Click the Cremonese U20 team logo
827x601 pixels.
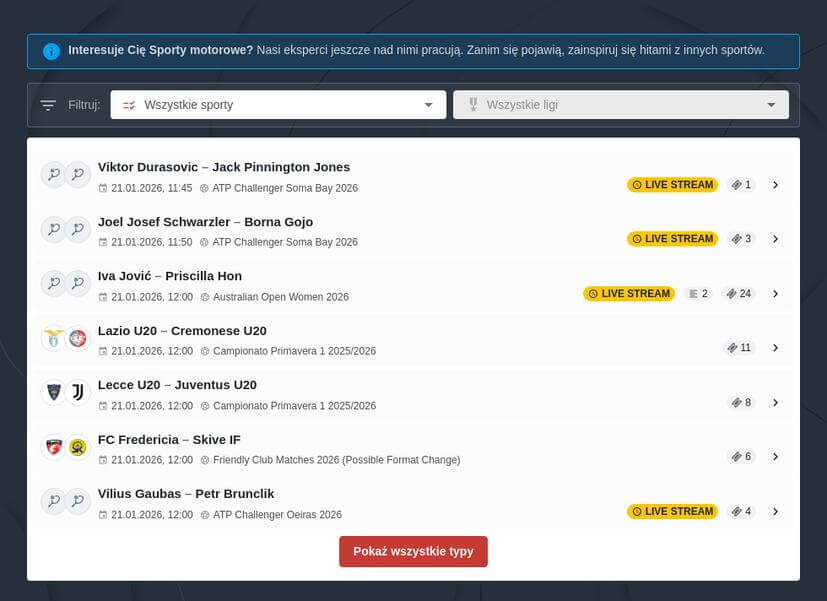tap(78, 339)
